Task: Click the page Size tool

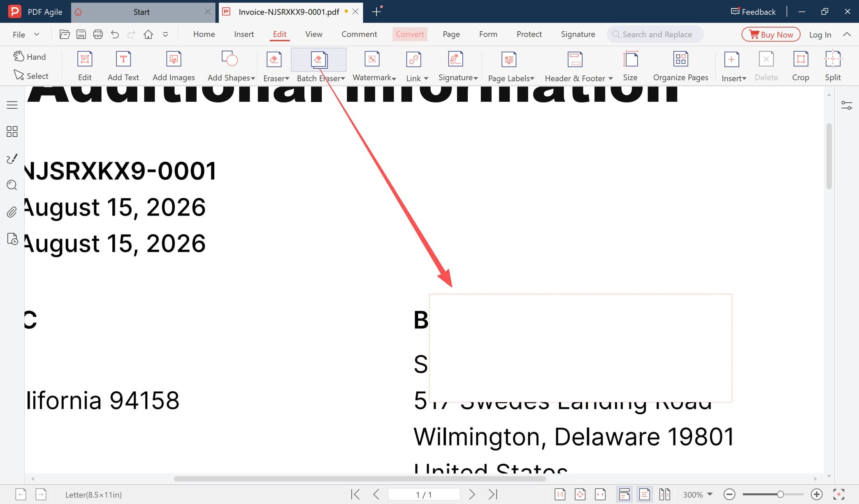Action: [630, 66]
